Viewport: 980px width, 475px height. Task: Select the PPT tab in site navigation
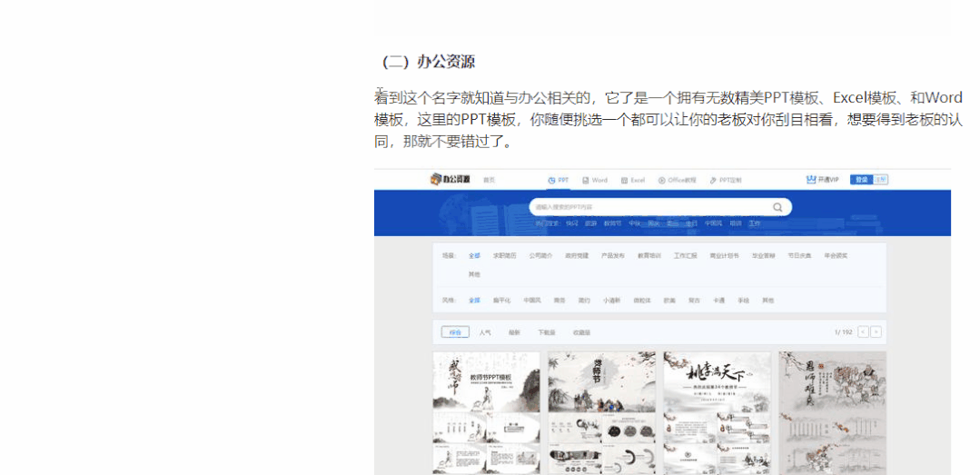559,180
